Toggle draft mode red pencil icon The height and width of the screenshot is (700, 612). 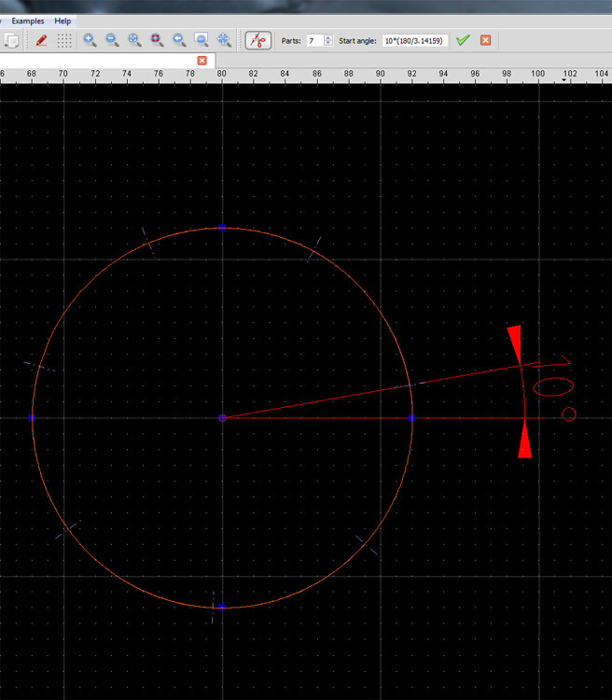coord(41,40)
